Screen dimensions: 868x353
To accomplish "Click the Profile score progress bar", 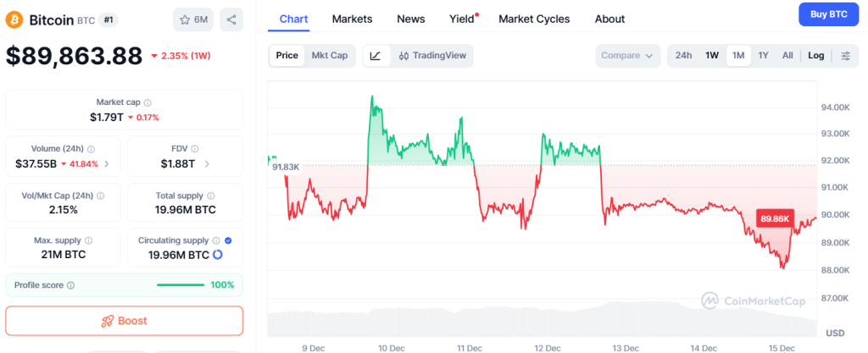I will point(180,284).
